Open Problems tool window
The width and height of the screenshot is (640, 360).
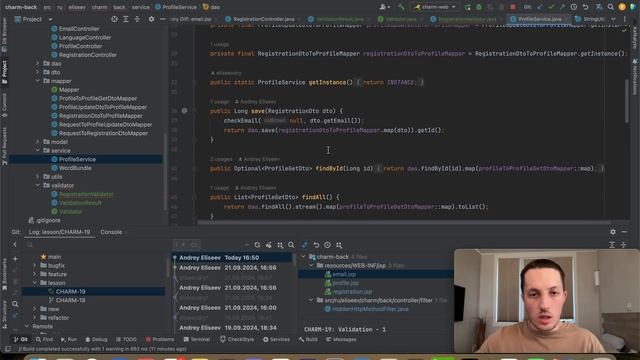[x=160, y=339]
